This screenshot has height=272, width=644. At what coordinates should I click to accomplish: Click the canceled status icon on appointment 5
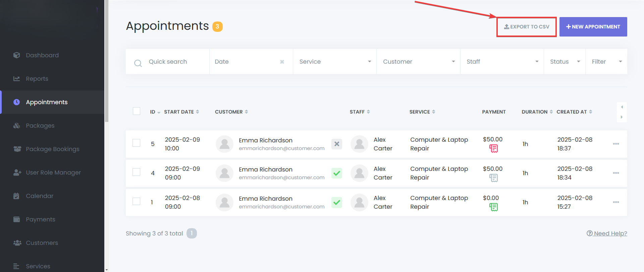tap(337, 144)
